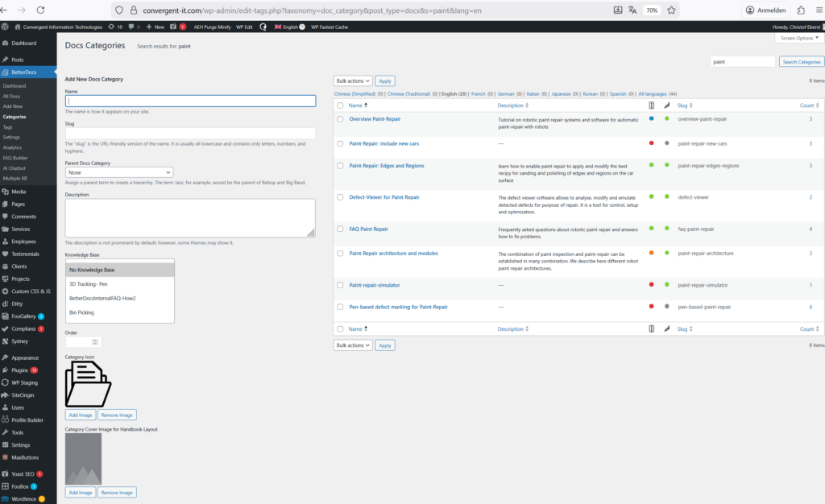Open the Defect-Viewer for Paint Repair category
This screenshot has height=504, width=825.
click(384, 196)
